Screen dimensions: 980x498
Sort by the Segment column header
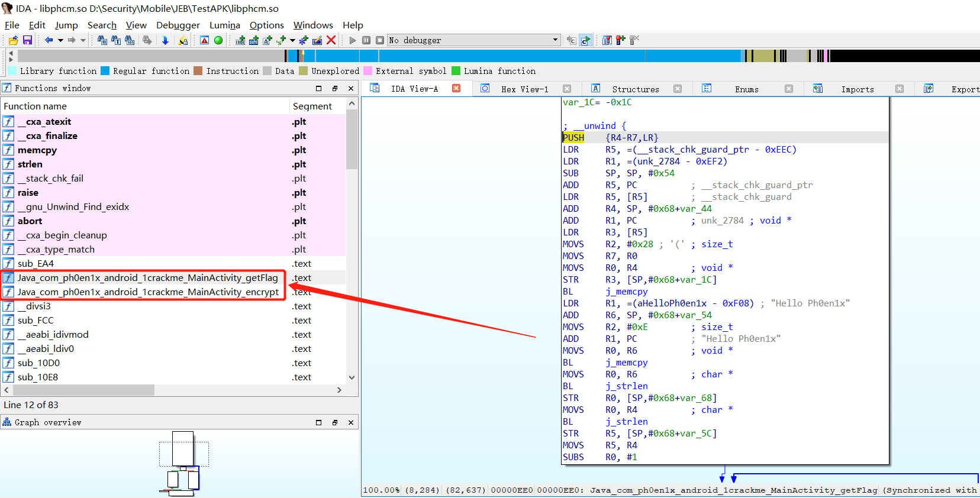tap(318, 106)
